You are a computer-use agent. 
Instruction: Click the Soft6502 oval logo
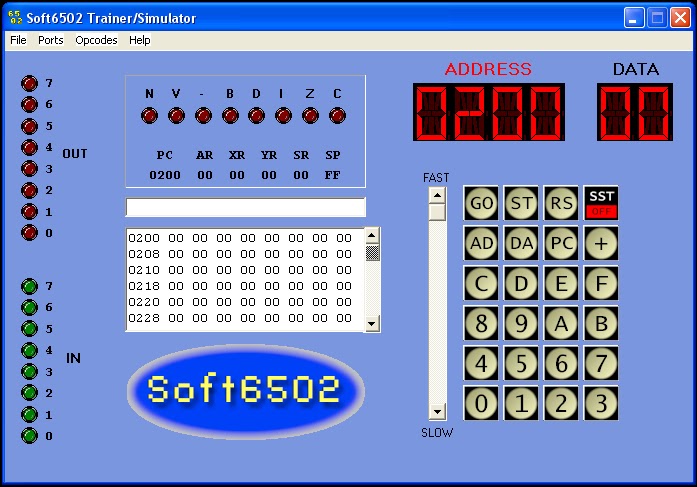246,391
